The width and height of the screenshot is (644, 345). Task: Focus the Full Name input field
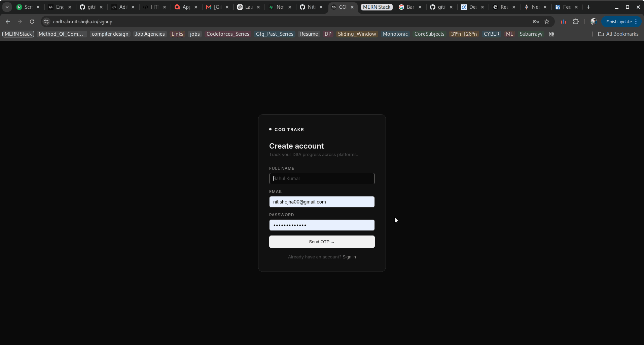(322, 179)
